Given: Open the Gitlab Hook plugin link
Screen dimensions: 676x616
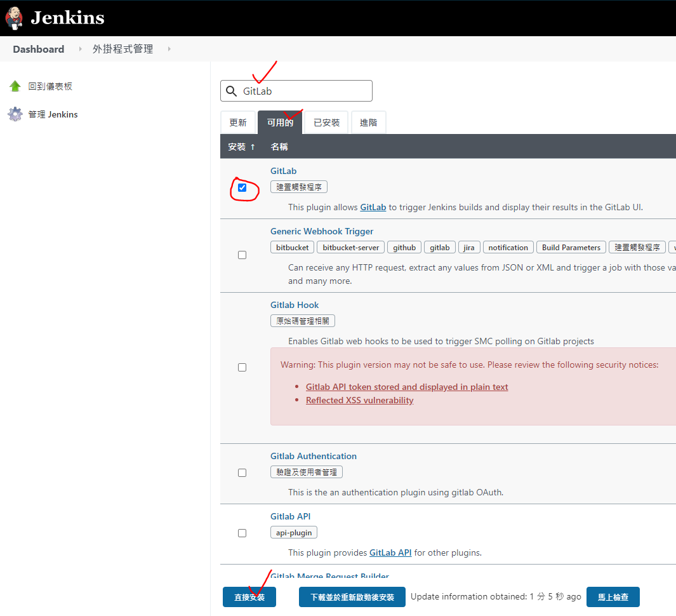Looking at the screenshot, I should point(295,305).
